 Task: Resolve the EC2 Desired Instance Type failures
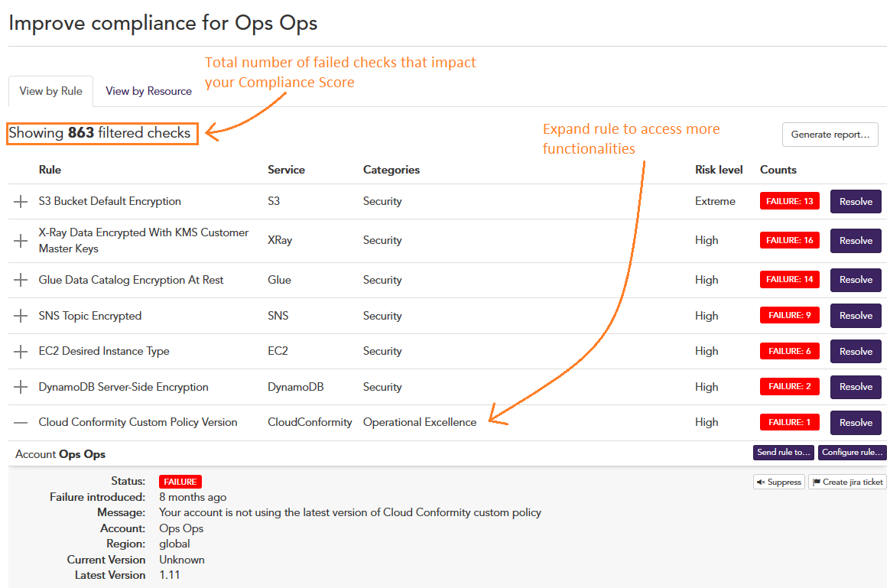(x=856, y=351)
